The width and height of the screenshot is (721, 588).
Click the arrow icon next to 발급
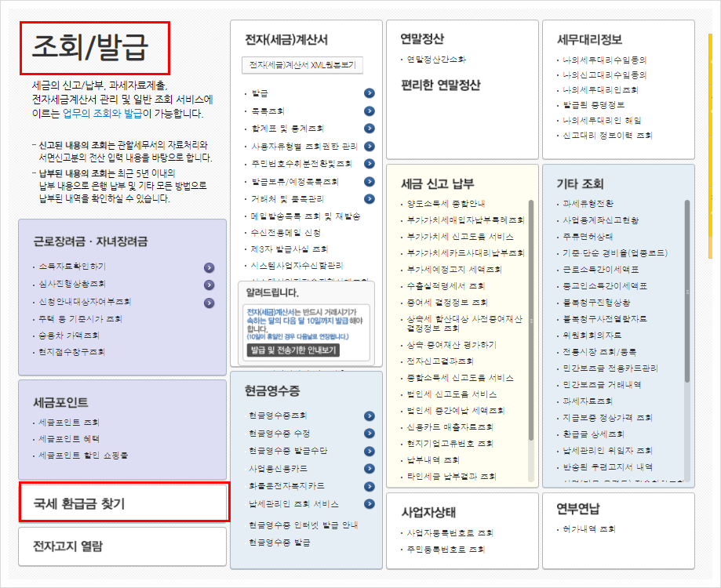(368, 93)
